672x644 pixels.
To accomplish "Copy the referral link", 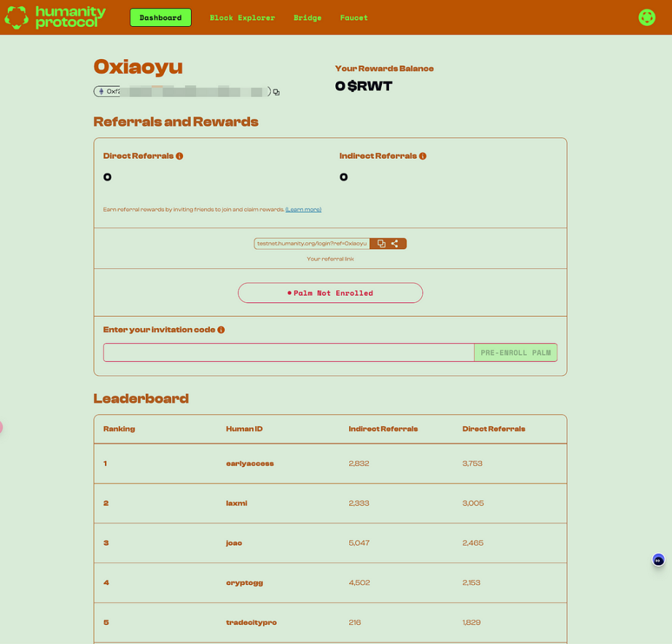I will pos(381,243).
